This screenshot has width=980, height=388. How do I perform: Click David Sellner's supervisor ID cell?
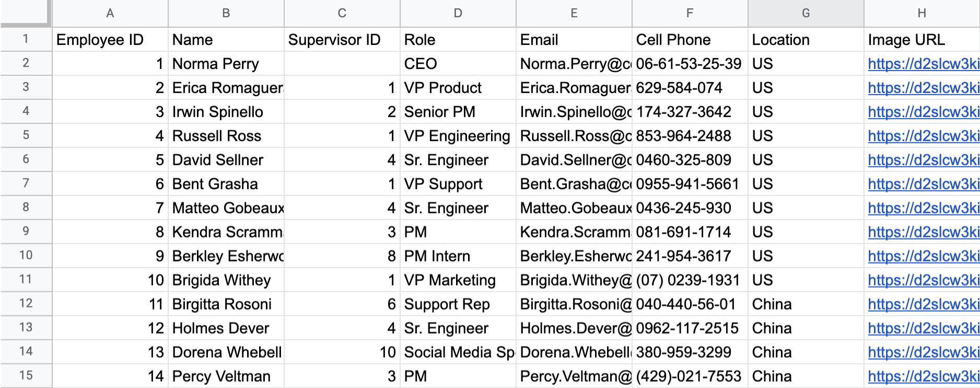[342, 159]
